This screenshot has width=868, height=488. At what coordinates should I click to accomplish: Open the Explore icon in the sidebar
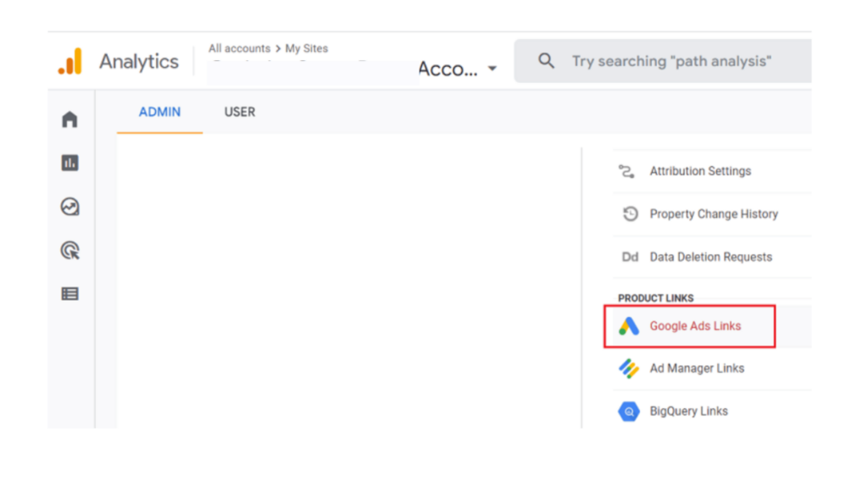[70, 207]
